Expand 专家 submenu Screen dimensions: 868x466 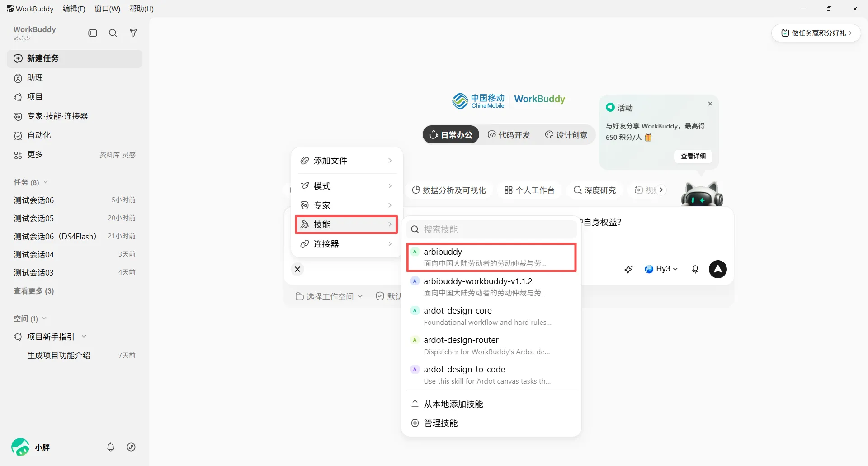(347, 205)
